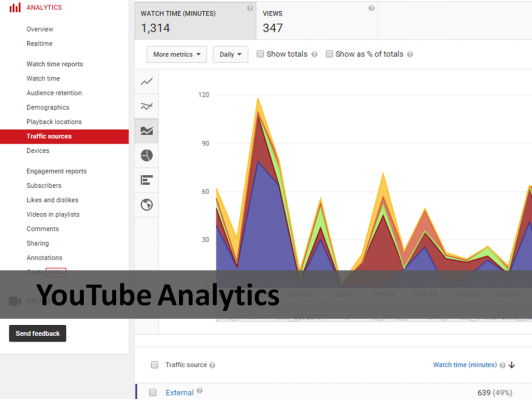532x400 pixels.
Task: Open the Sharing report
Action: 38,243
